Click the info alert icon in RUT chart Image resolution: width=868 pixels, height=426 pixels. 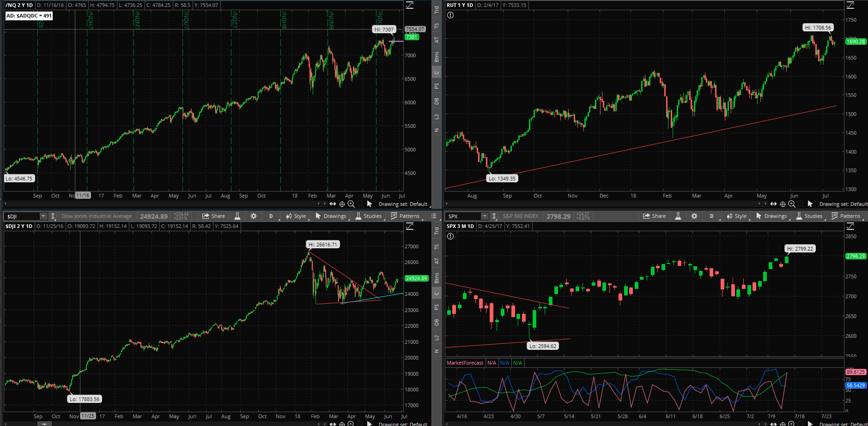450,15
